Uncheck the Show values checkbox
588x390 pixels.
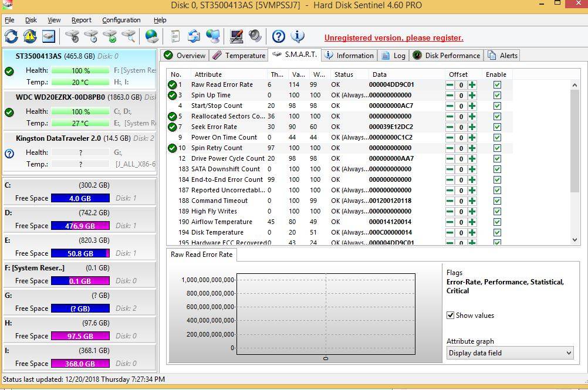coord(451,316)
